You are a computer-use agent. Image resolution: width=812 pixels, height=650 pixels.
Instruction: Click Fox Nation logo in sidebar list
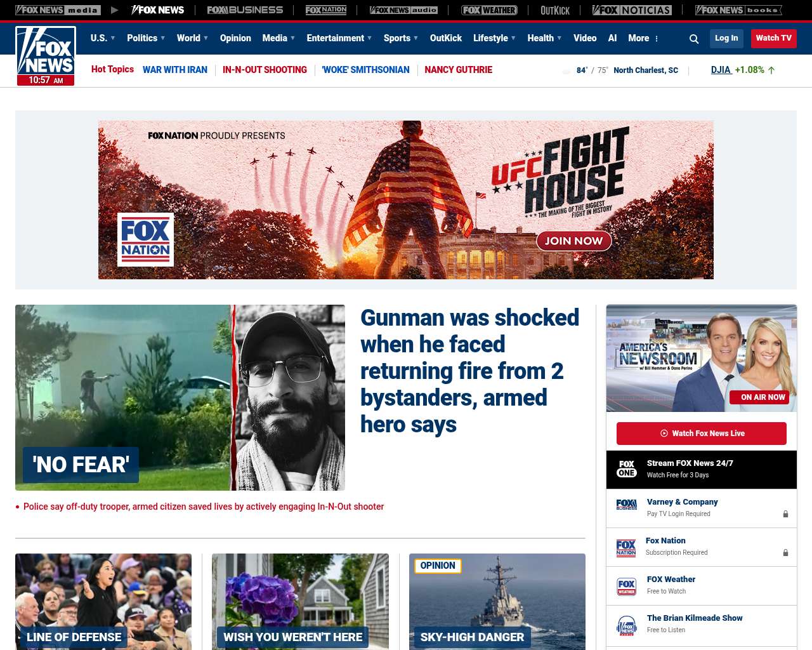626,548
